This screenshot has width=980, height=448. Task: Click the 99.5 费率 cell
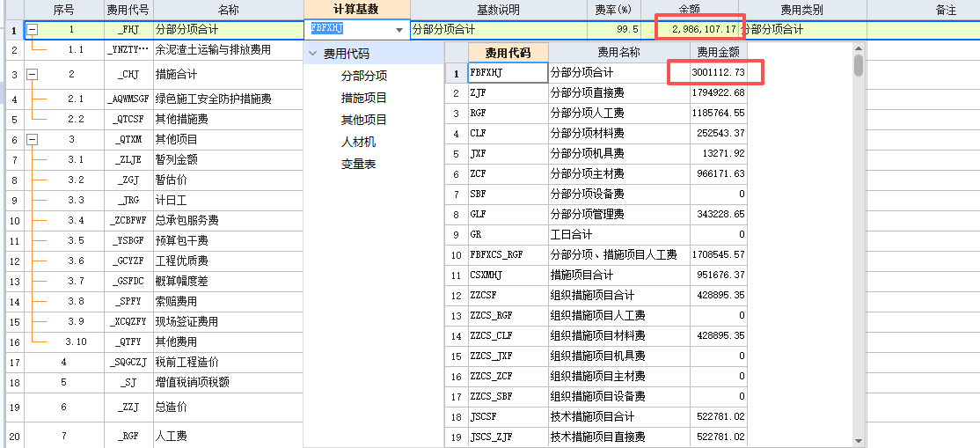pyautogui.click(x=614, y=29)
